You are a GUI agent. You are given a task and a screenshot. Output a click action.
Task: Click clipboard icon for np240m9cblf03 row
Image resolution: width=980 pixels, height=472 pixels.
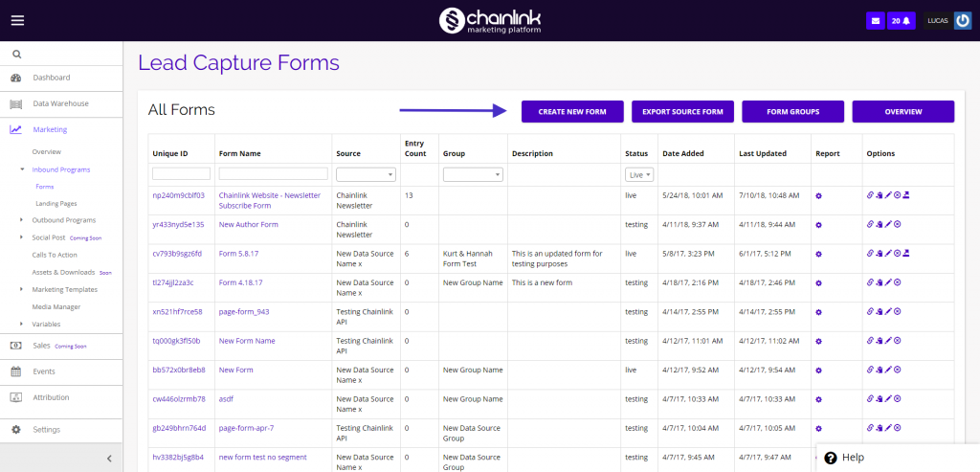[x=879, y=195]
